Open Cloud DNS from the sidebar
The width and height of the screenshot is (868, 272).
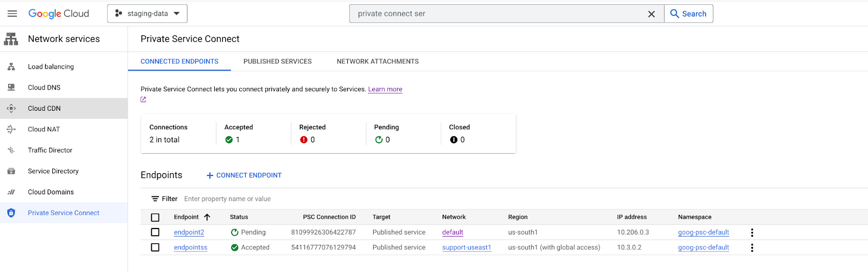(44, 87)
